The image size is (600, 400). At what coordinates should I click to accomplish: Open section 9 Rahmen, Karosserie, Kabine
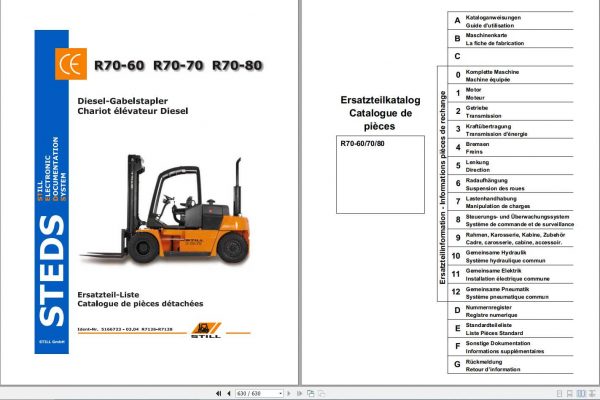(x=510, y=238)
